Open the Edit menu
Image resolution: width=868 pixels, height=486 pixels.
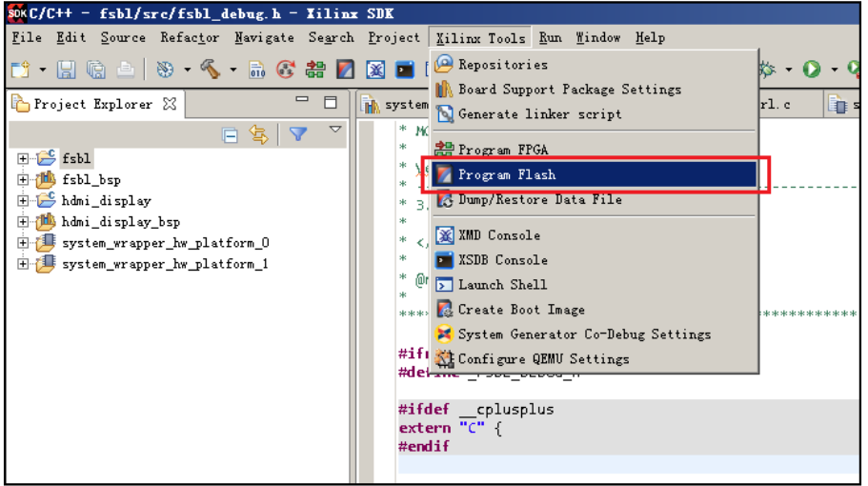[x=71, y=37]
